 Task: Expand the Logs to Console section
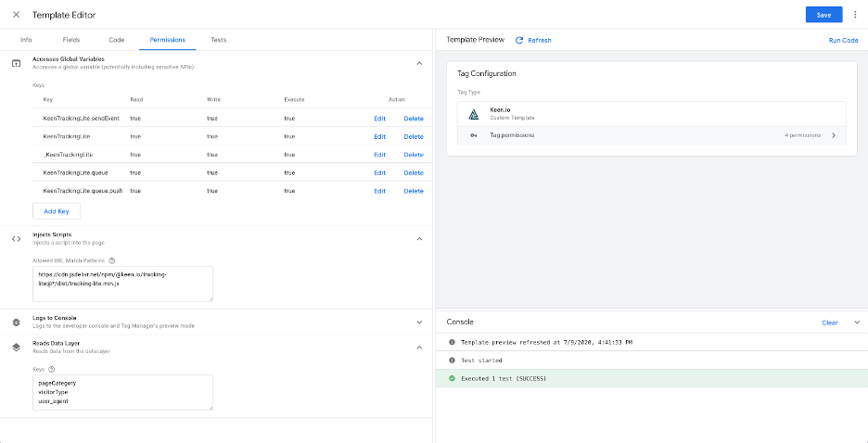(419, 322)
